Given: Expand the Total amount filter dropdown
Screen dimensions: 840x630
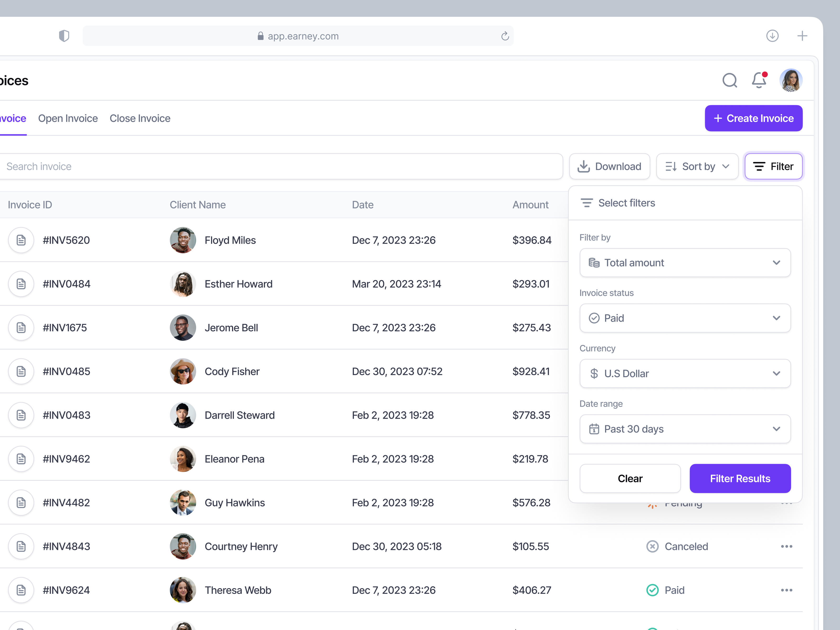Looking at the screenshot, I should click(685, 262).
